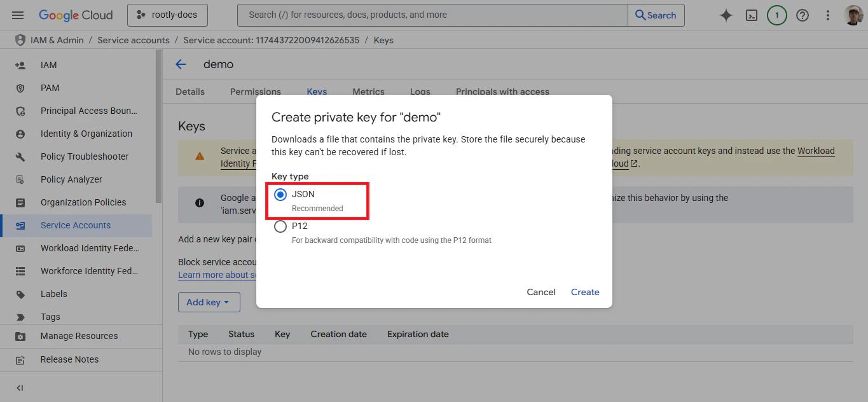Open the navigation menu
Image resolution: width=868 pixels, height=402 pixels.
click(x=17, y=15)
